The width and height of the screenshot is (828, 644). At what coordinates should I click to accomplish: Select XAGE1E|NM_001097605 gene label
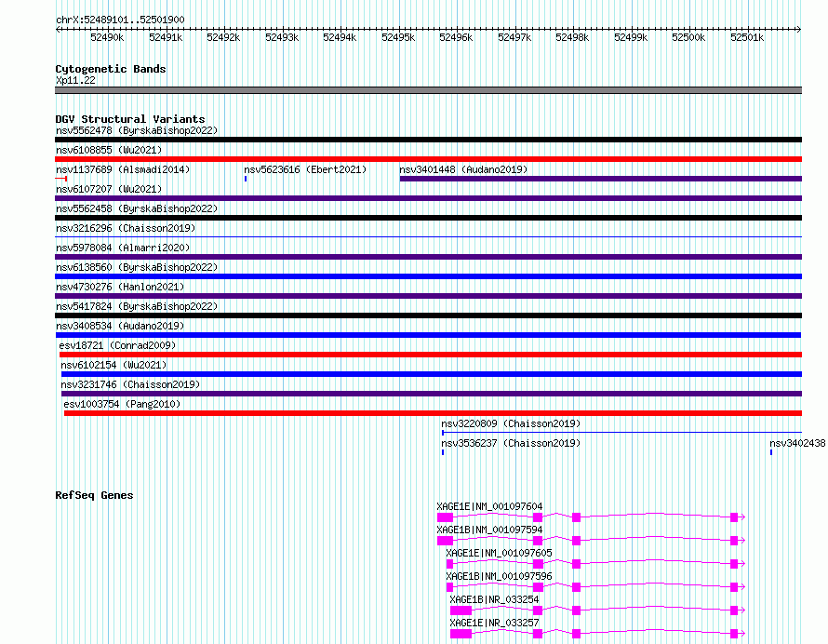point(499,553)
